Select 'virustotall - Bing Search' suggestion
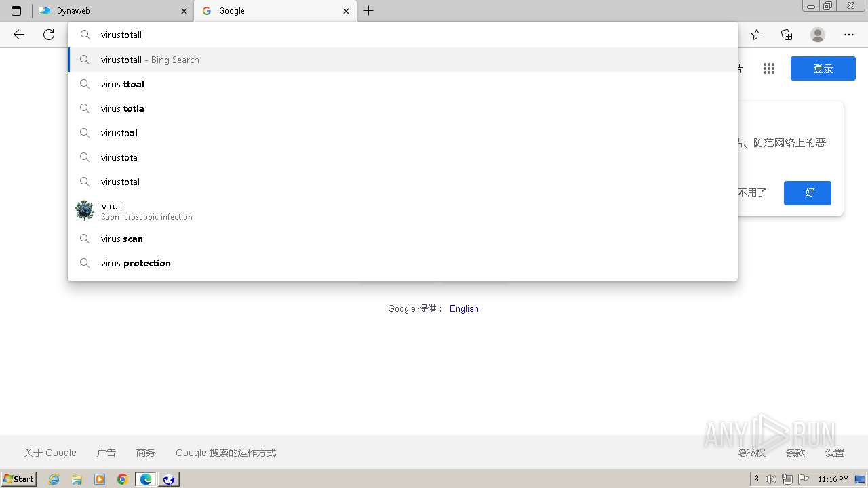The height and width of the screenshot is (488, 868). [x=403, y=60]
